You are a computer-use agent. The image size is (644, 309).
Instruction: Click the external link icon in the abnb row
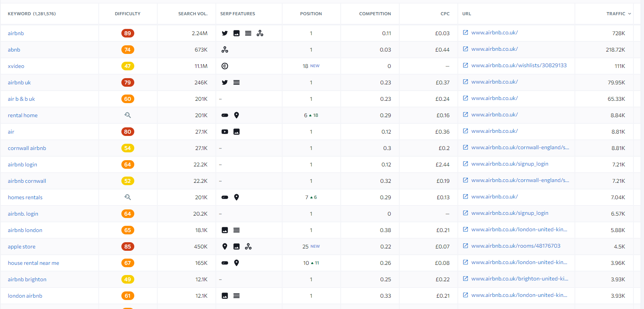click(466, 49)
